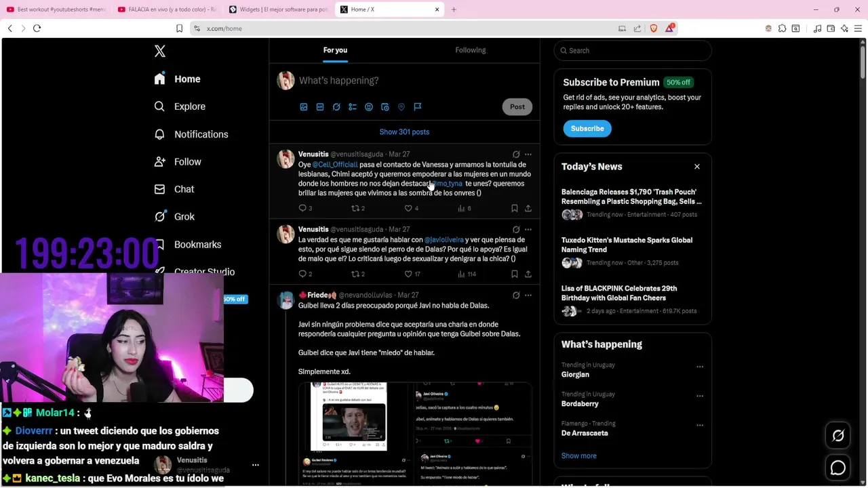The image size is (868, 488).
Task: Repost tweet mentioning @Cell_Official
Action: pos(357,209)
